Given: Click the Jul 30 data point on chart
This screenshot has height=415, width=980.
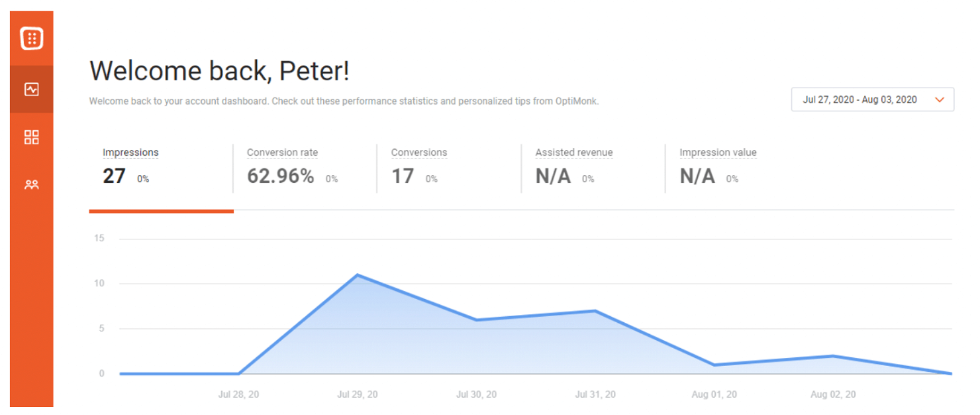Looking at the screenshot, I should tap(477, 320).
